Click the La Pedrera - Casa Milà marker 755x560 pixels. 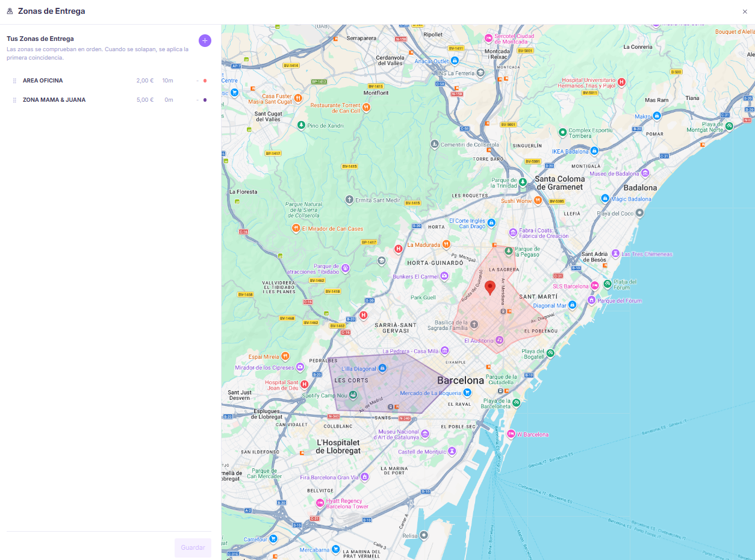tap(444, 350)
